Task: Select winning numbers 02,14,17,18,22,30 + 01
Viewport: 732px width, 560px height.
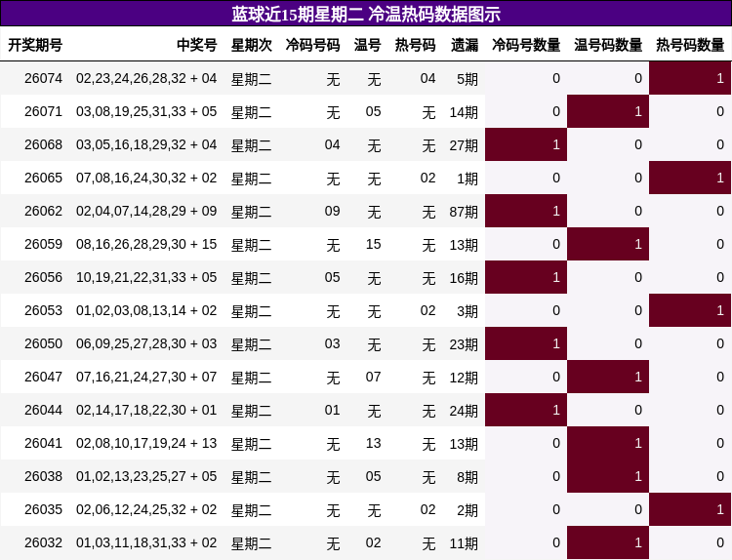Action: point(146,410)
